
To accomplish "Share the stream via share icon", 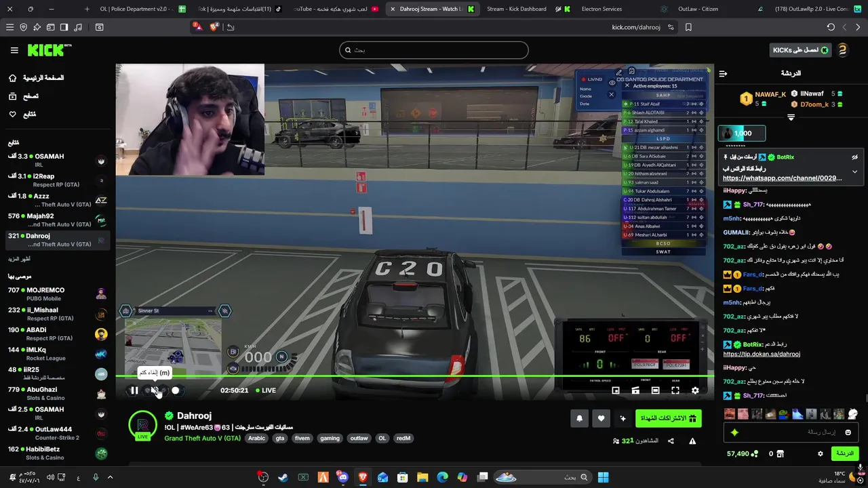I will 671,441.
